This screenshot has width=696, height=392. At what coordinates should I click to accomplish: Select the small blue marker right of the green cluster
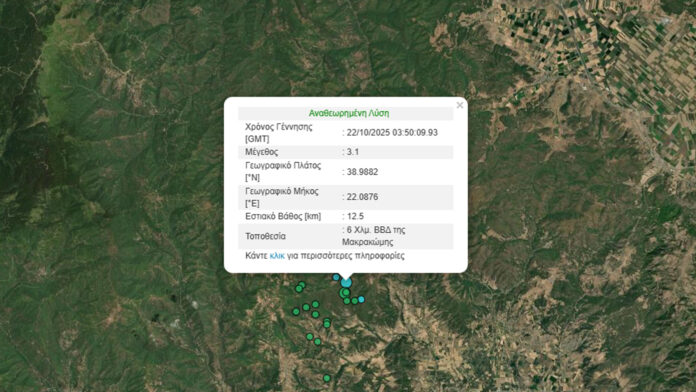361,300
